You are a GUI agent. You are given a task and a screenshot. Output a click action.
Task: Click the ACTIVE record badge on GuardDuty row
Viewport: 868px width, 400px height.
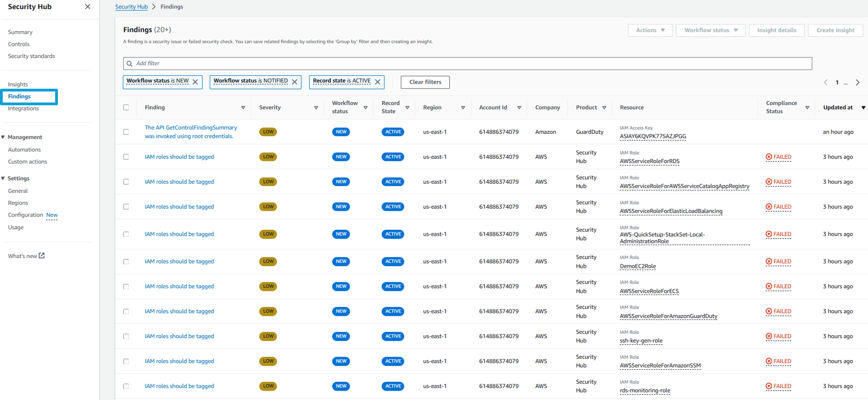point(393,132)
